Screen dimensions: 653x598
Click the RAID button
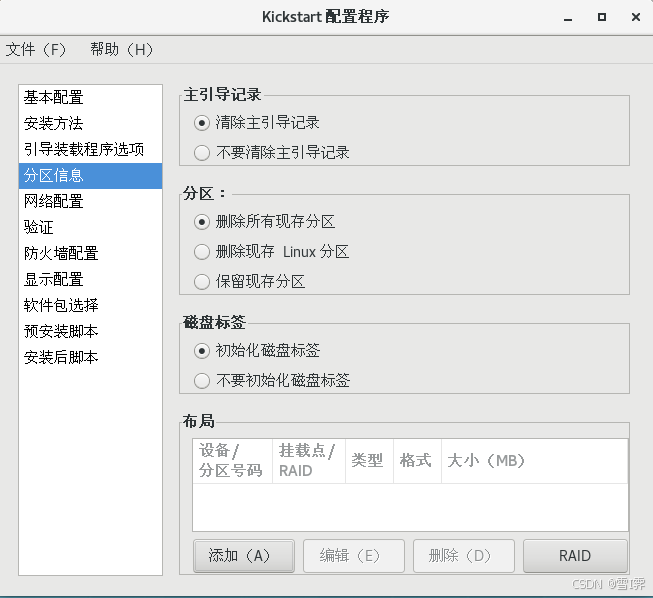tap(575, 556)
